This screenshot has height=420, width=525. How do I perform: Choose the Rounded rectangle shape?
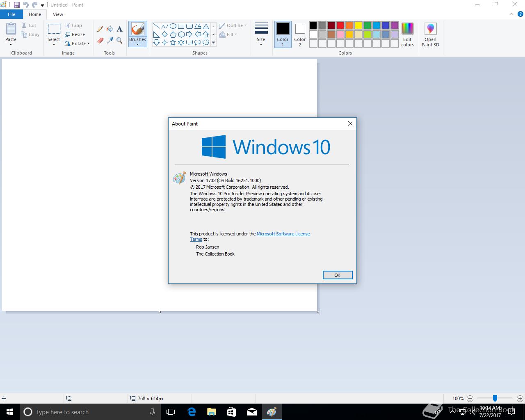[x=189, y=26]
